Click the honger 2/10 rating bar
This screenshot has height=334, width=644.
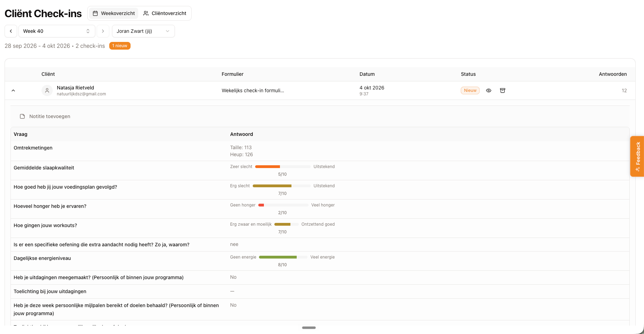283,205
